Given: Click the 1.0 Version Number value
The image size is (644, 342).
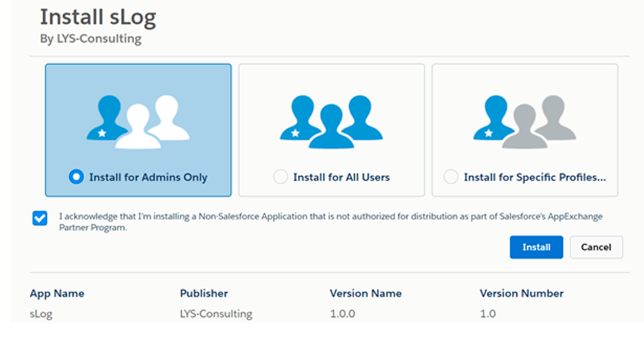Looking at the screenshot, I should point(488,314).
